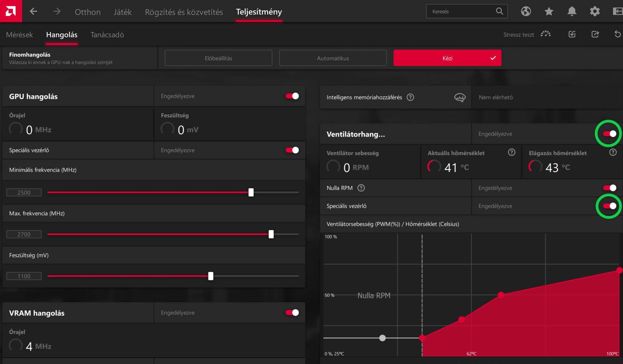Open the Játék menu tab

click(122, 12)
